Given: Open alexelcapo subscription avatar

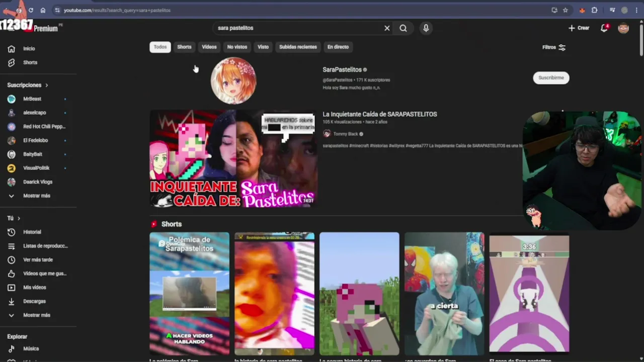Looking at the screenshot, I should [x=11, y=113].
